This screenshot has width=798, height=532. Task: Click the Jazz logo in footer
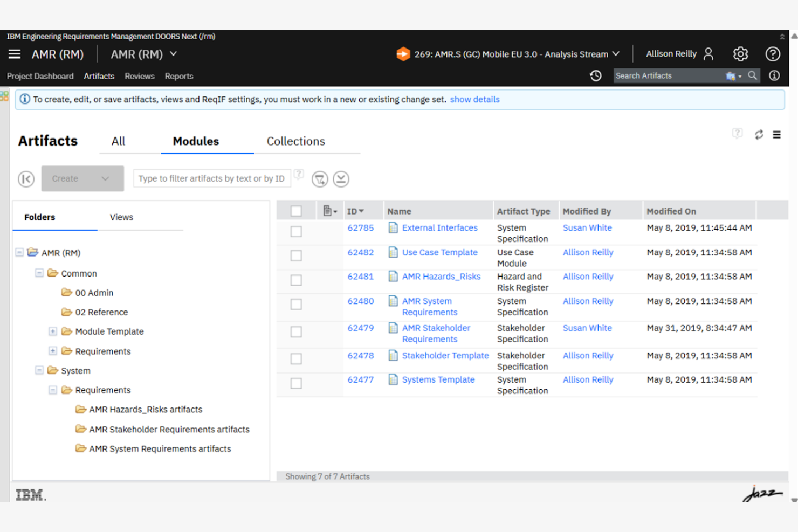click(762, 493)
